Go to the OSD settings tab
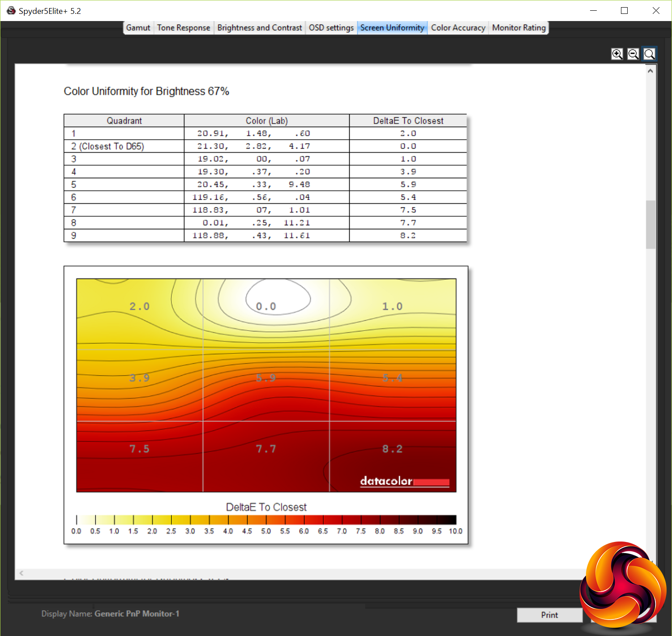Viewport: 672px width, 636px height. [x=331, y=28]
